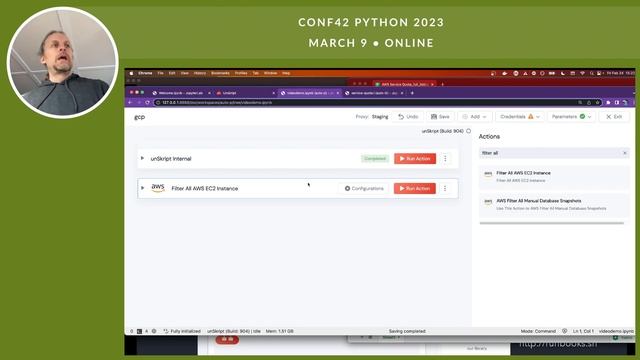
Task: Save the runbook with the Save button
Action: [x=440, y=117]
